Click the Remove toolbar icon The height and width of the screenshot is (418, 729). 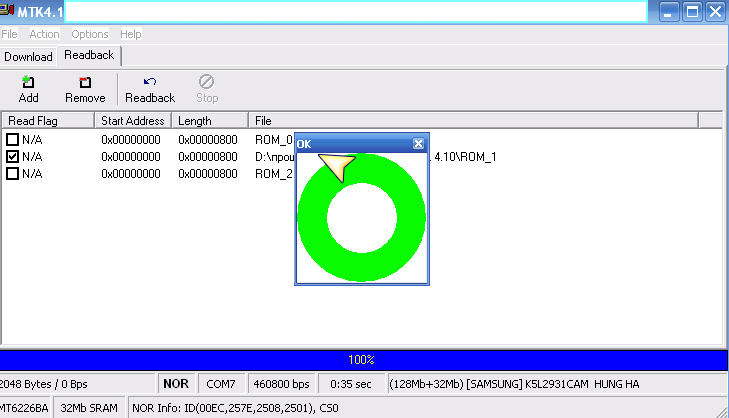coord(85,88)
